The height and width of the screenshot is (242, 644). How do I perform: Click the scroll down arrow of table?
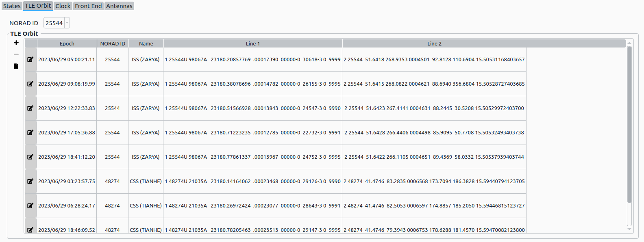(x=629, y=229)
